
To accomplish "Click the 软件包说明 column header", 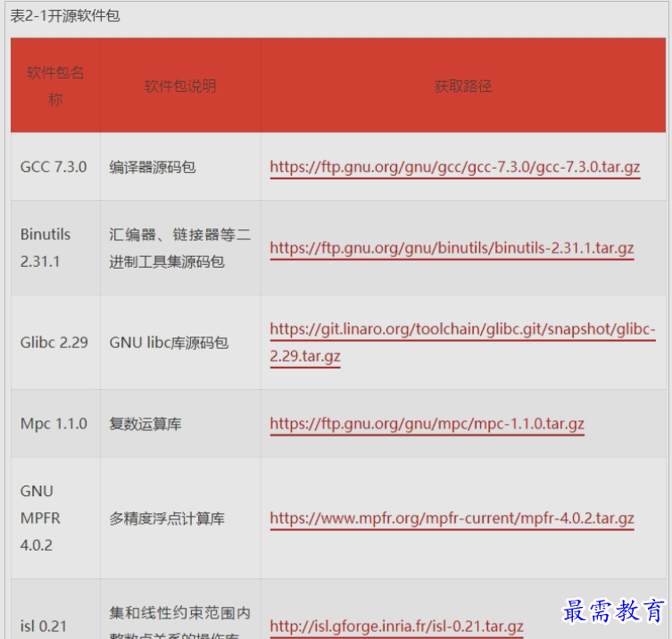I will [x=180, y=87].
